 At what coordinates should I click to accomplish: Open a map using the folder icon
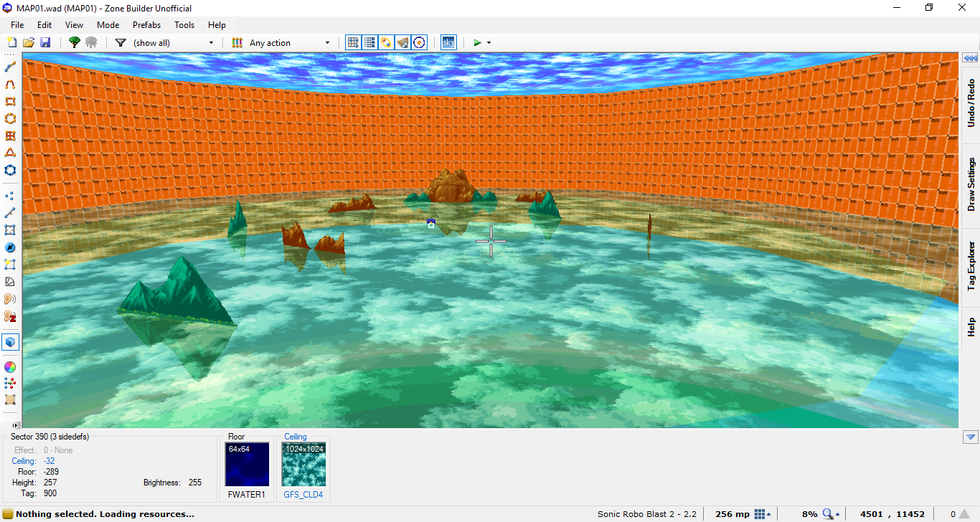(x=29, y=43)
